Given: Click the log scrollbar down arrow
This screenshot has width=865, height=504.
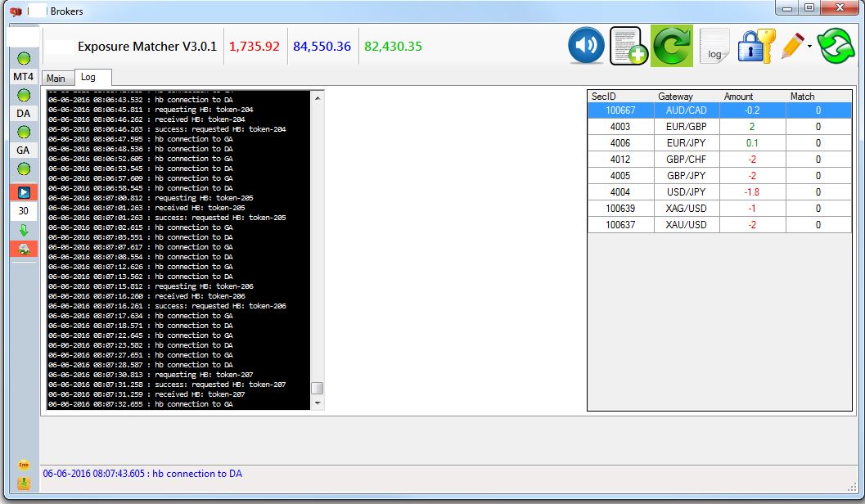Looking at the screenshot, I should [x=318, y=403].
